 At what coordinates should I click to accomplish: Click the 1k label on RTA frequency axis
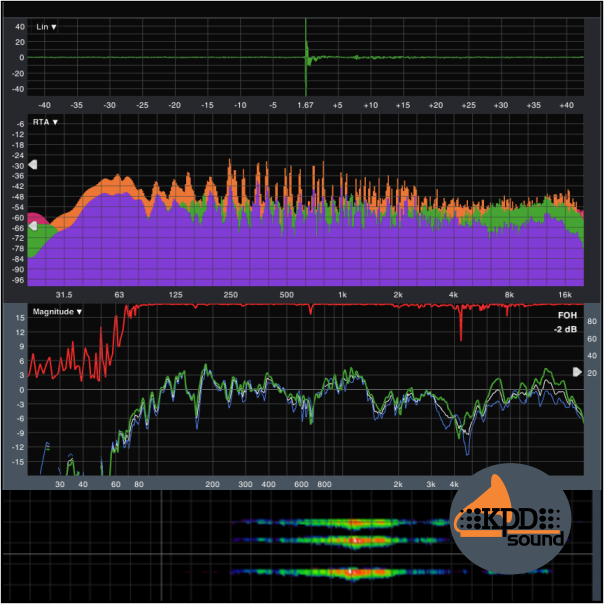[x=342, y=295]
